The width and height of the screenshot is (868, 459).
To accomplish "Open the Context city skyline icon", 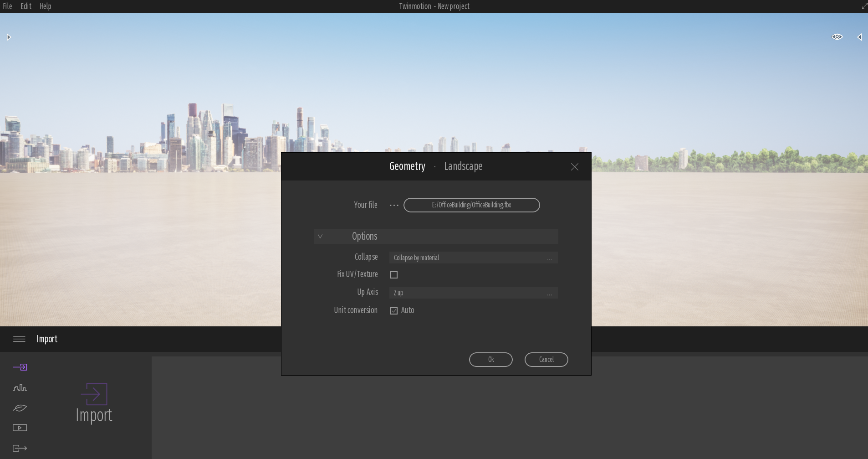I will (20, 388).
